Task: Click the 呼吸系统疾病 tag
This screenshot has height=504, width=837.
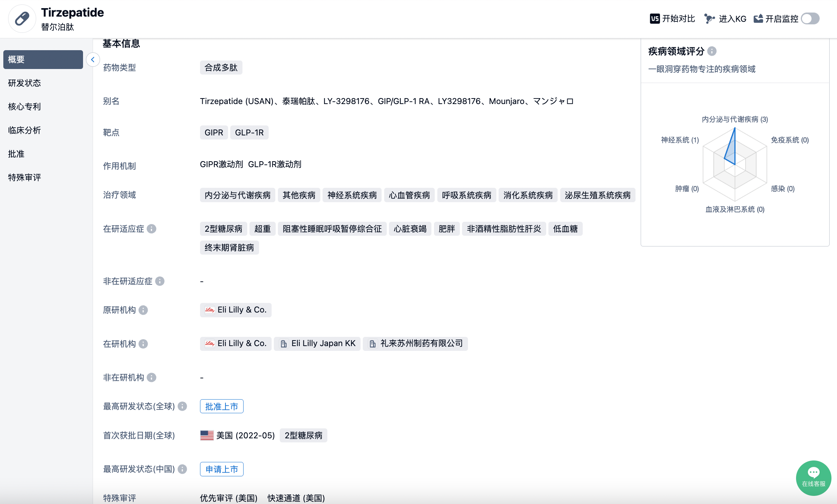Action: point(466,195)
